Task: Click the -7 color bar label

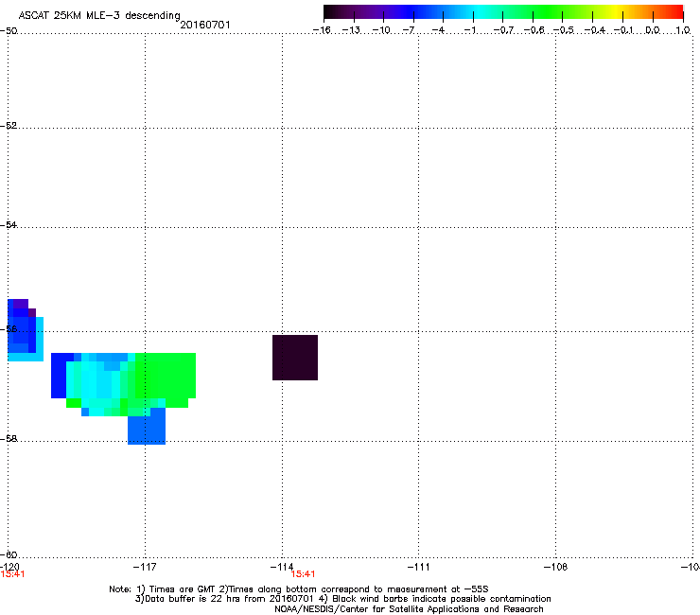Action: pos(409,30)
